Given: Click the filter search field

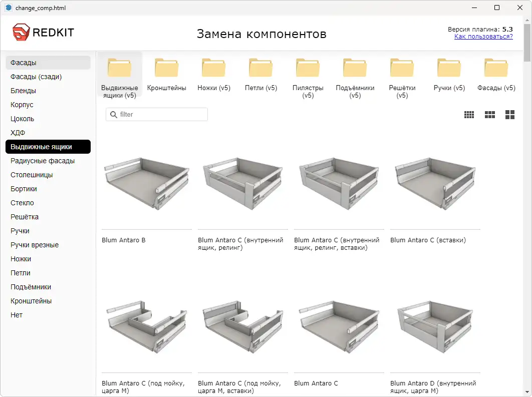Looking at the screenshot, I should click(156, 114).
